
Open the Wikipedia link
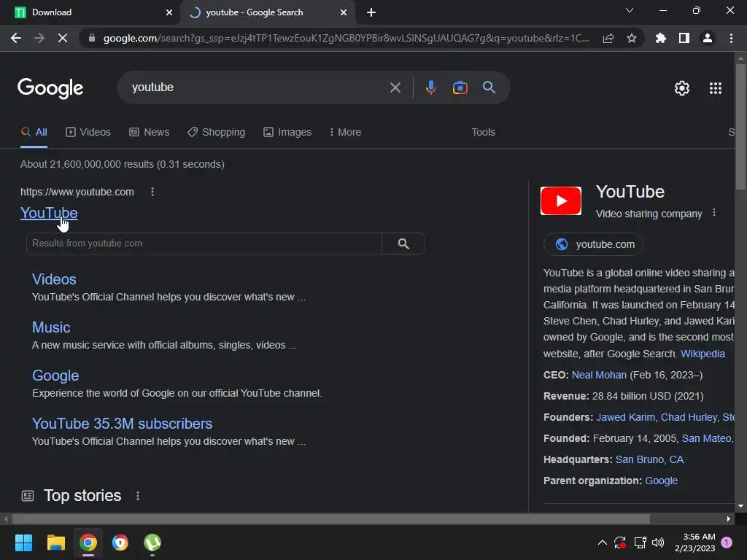point(703,354)
